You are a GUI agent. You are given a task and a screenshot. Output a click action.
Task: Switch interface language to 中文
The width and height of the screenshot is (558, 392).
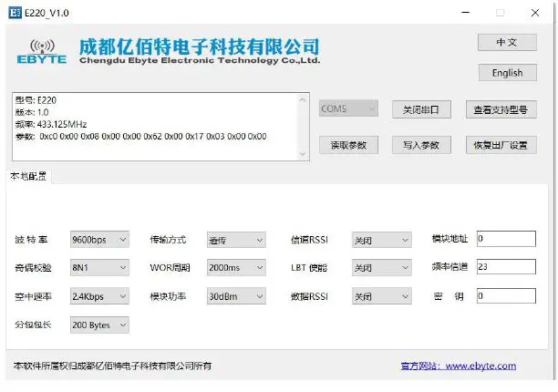pos(507,42)
